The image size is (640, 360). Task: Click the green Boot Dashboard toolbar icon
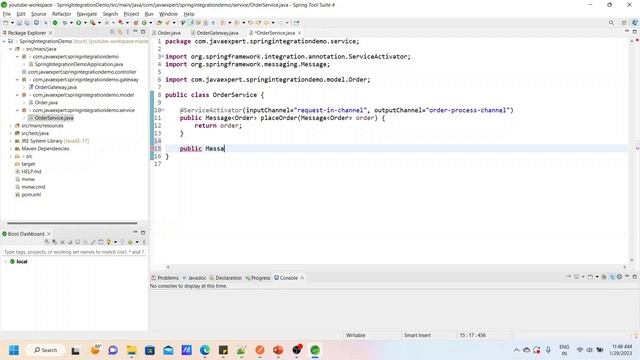pyautogui.click(x=55, y=23)
